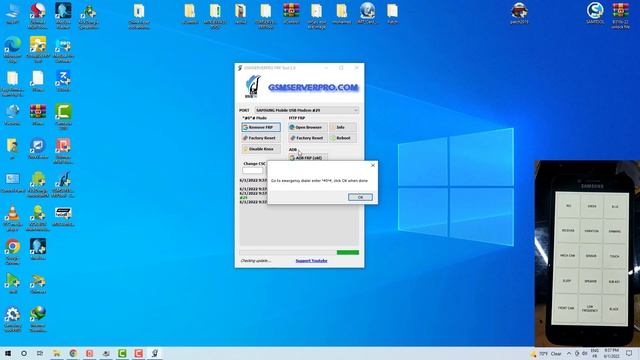Screen dimensions: 640x360
Task: Click the Change CSC input field
Action: 253,170
